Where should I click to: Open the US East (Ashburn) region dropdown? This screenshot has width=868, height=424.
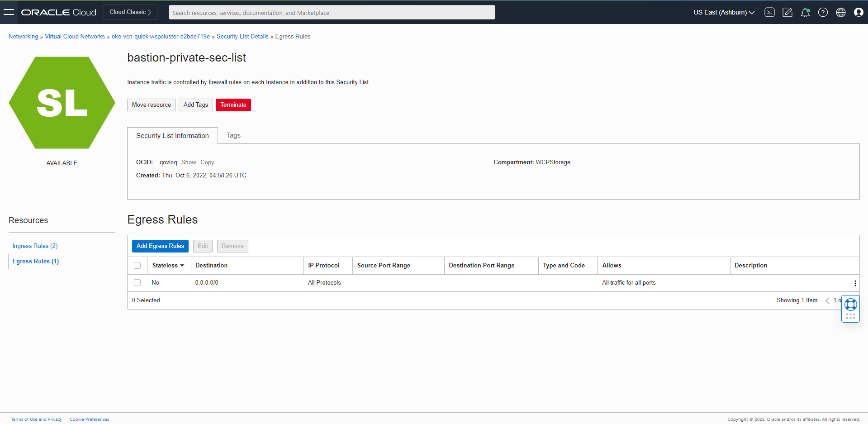(x=724, y=12)
